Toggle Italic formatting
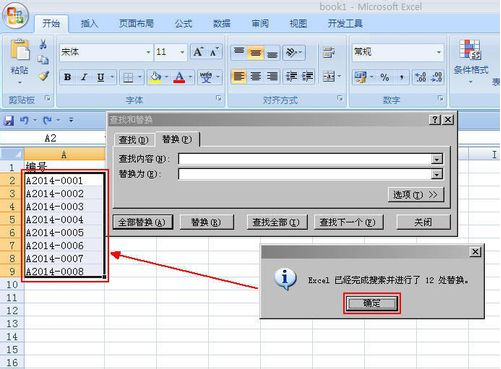 click(84, 77)
